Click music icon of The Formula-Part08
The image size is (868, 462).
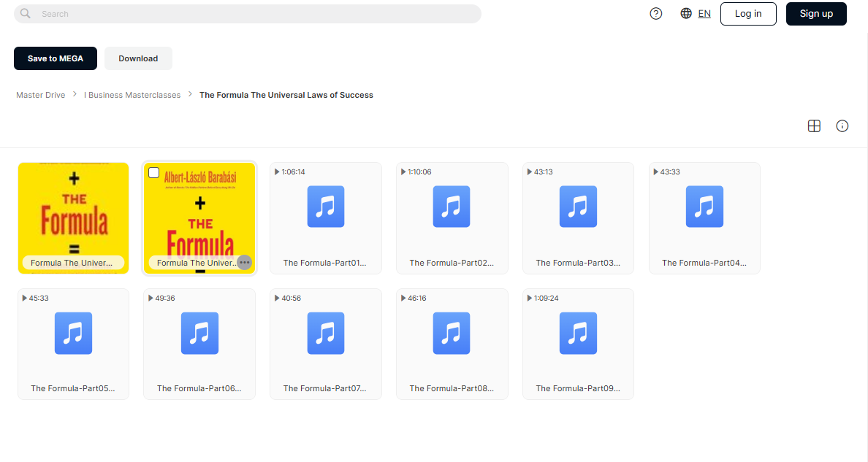(451, 333)
